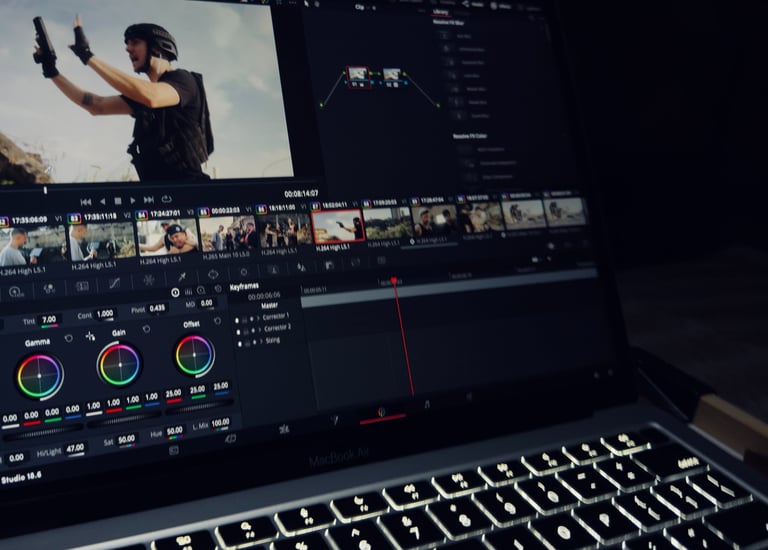Switch to primaries wheels mode icon

coord(175,292)
